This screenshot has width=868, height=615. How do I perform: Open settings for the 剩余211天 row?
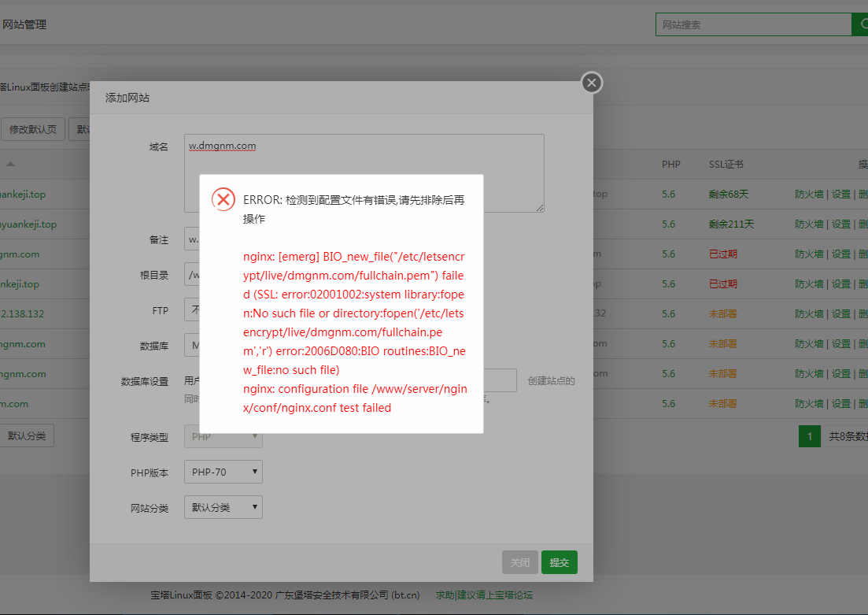coord(841,224)
